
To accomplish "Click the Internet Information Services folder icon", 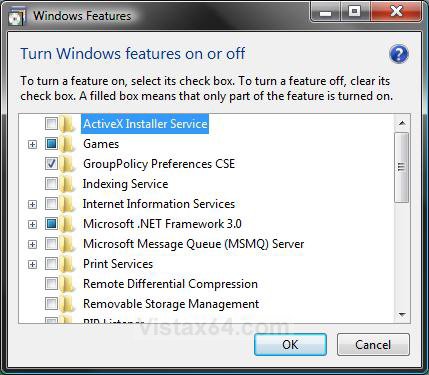I will click(x=67, y=204).
